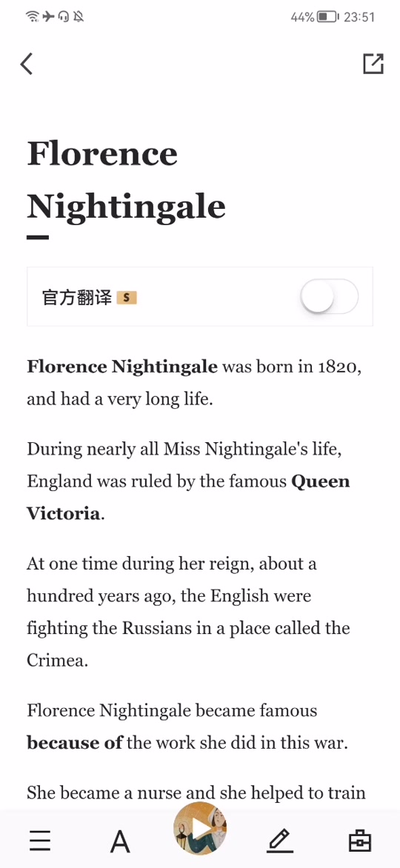Open the share/export icon at top right

(x=373, y=64)
